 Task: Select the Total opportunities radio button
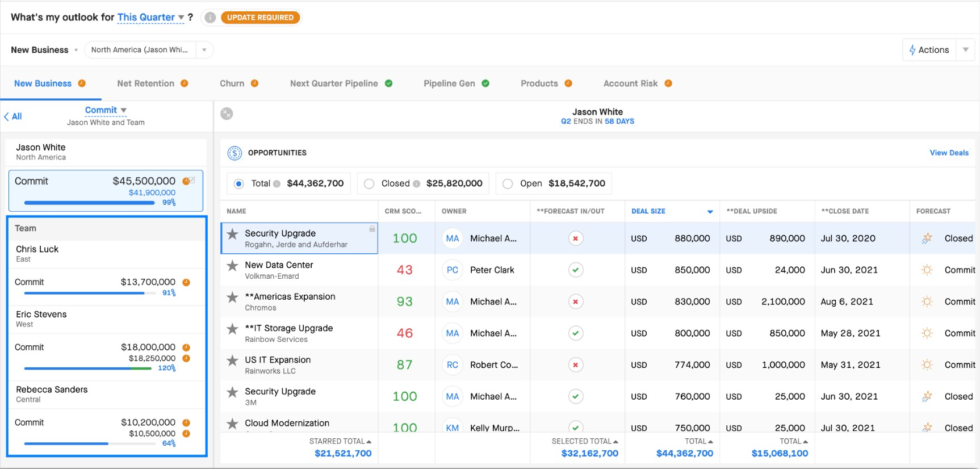239,183
